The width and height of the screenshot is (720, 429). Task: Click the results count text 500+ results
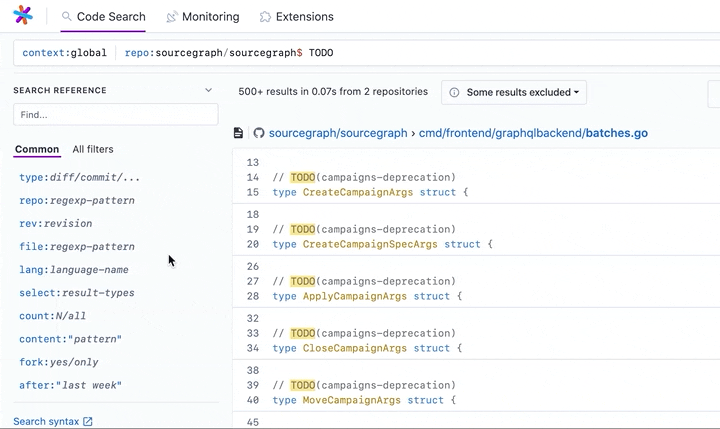tap(333, 91)
